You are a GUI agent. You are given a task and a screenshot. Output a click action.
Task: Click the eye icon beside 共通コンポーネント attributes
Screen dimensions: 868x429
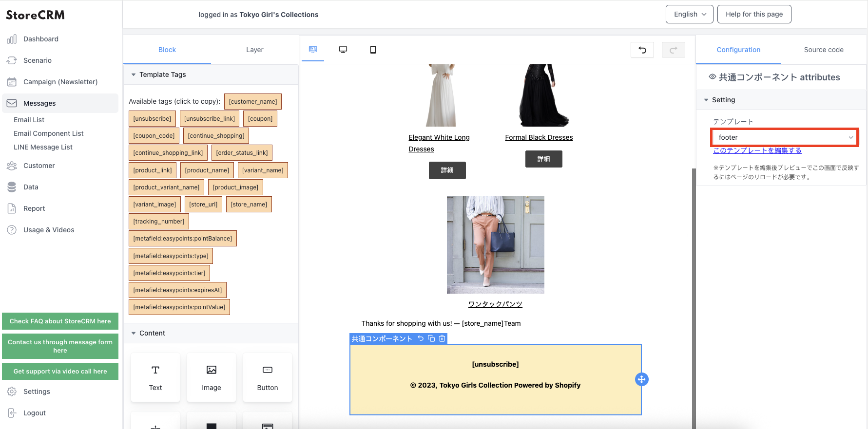[712, 77]
